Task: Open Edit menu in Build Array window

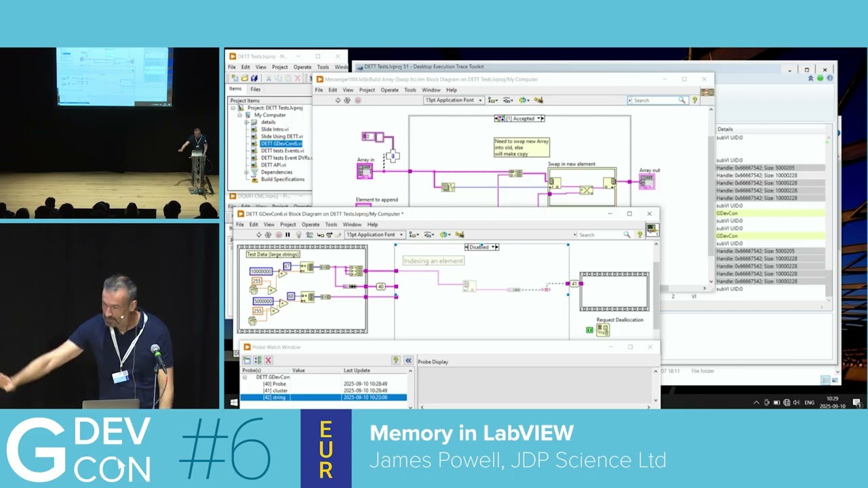Action: (x=332, y=89)
